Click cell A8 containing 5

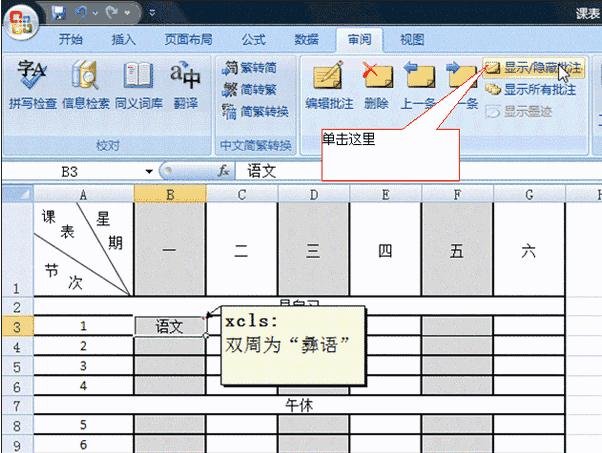[83, 425]
